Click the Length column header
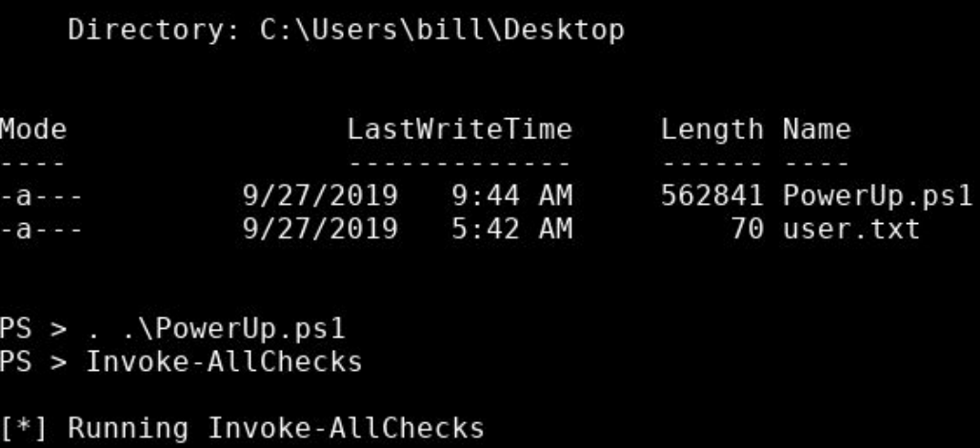Screen dimensions: 980x448 coord(711,129)
